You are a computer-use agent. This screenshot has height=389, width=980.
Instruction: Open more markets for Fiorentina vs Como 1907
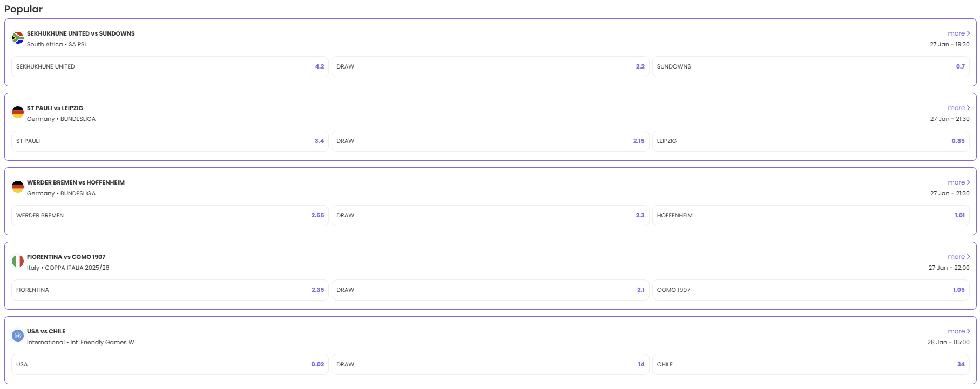[x=958, y=257]
